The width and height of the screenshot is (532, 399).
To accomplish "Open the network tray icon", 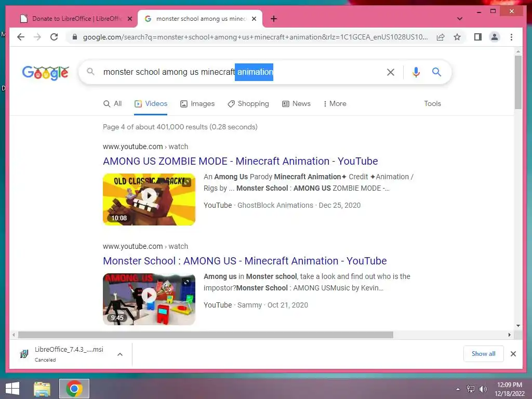I will [x=471, y=389].
